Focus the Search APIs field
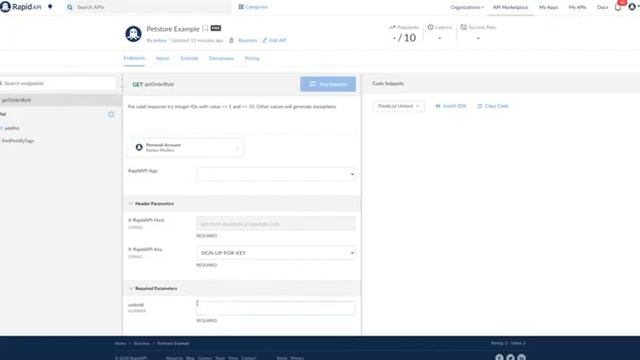The image size is (640, 360). tap(148, 7)
